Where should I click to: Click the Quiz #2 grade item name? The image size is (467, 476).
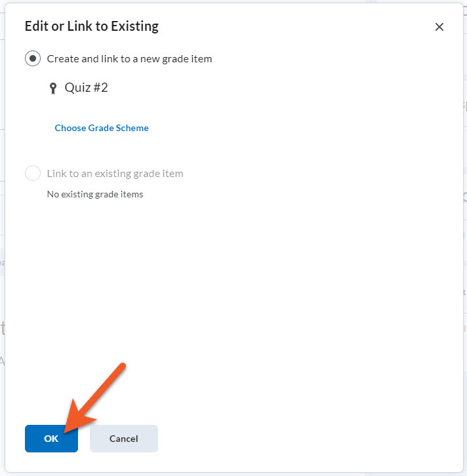86,88
